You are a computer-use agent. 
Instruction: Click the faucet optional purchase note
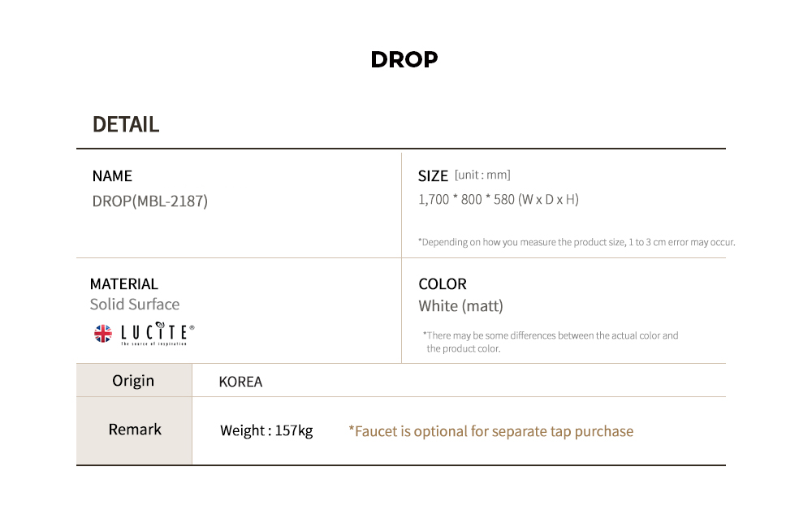(x=491, y=431)
